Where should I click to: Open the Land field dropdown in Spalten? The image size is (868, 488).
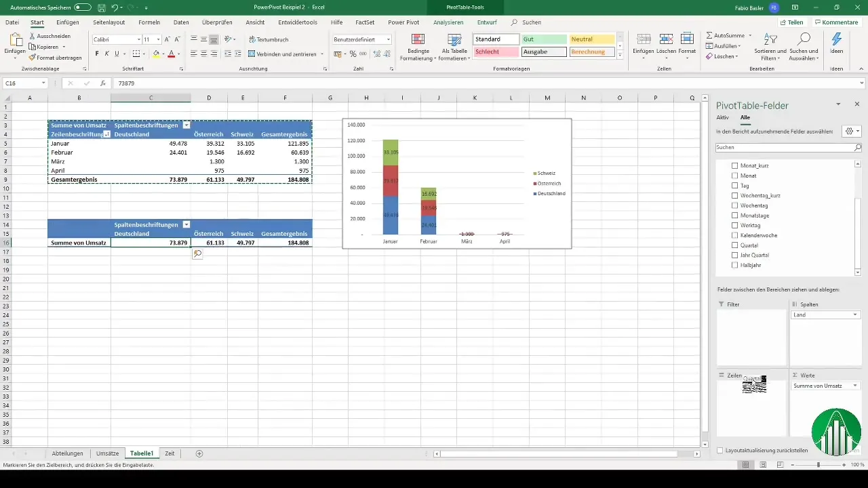(855, 315)
